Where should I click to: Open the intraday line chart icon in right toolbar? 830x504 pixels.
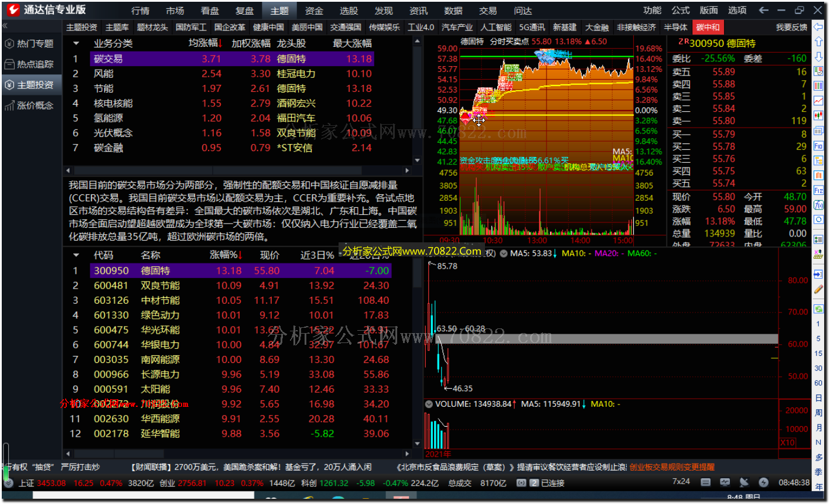point(818,101)
